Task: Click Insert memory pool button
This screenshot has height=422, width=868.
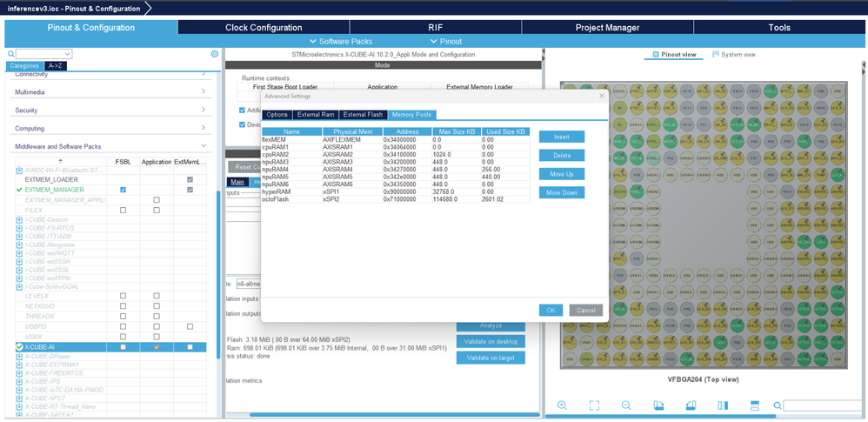Action: tap(562, 137)
